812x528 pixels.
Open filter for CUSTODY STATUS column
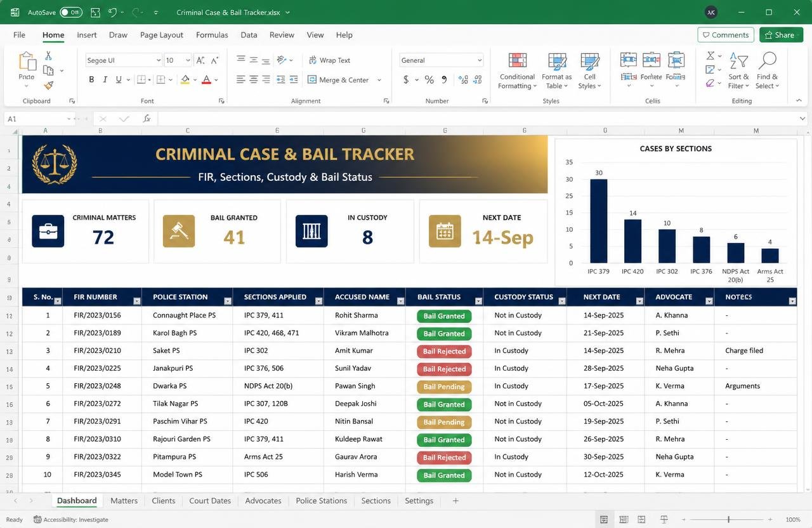coord(561,301)
